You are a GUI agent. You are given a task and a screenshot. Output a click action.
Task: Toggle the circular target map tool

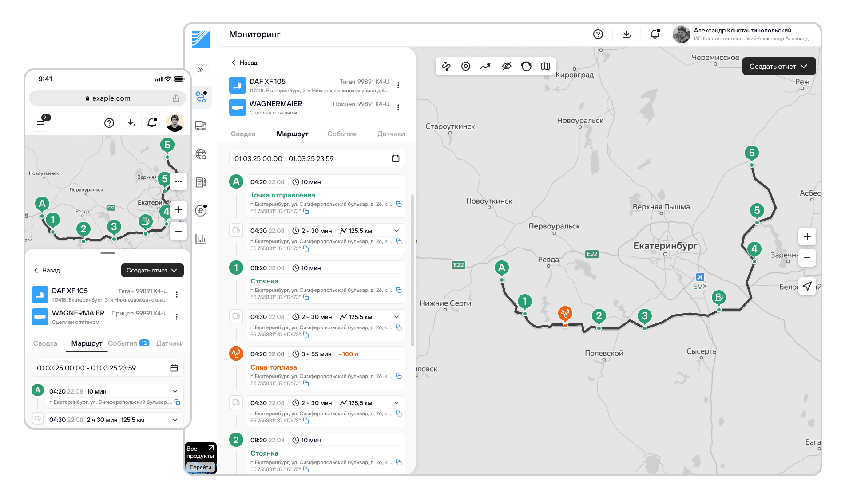465,66
